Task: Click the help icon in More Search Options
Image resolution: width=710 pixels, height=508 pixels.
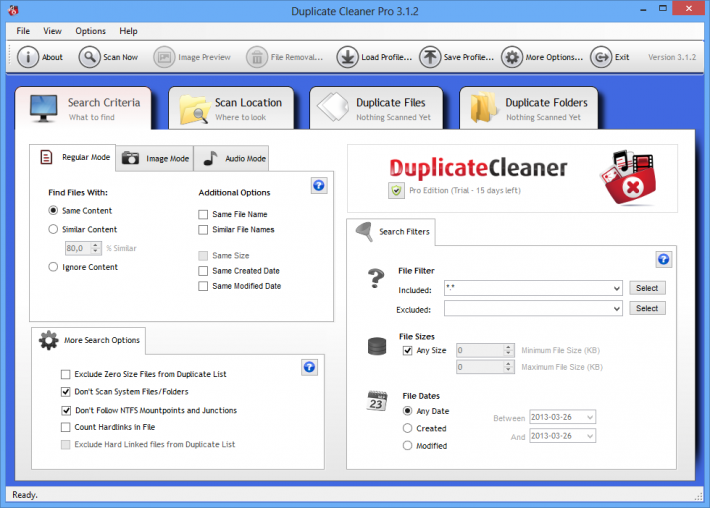Action: click(x=309, y=367)
